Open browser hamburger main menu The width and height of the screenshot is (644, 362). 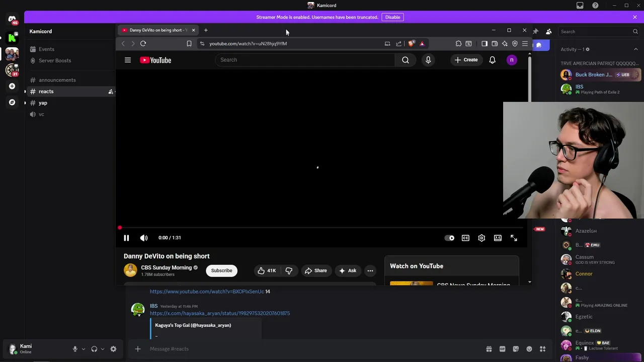525,44
